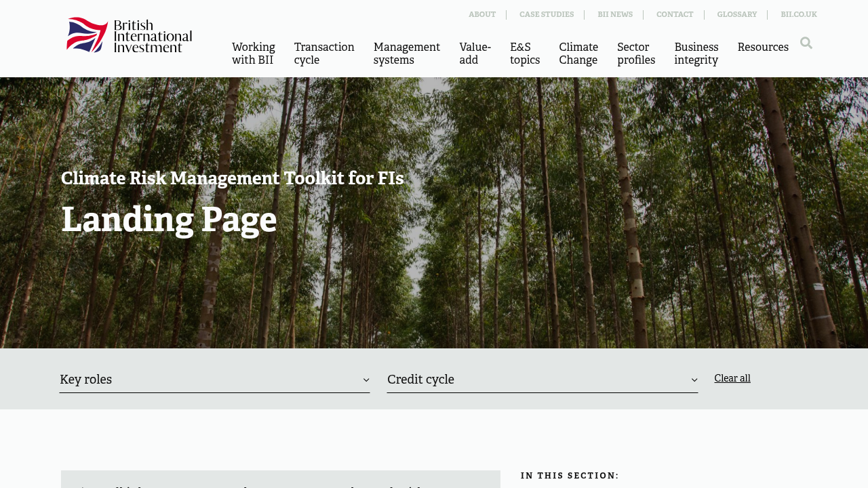
Task: Open the Business integrity menu
Action: [696, 54]
